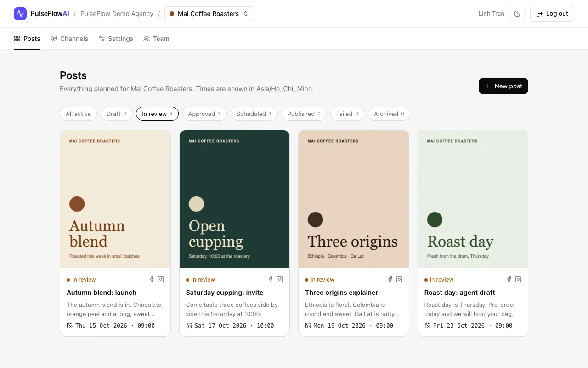Click the Roast day: agent draft title

click(x=460, y=293)
